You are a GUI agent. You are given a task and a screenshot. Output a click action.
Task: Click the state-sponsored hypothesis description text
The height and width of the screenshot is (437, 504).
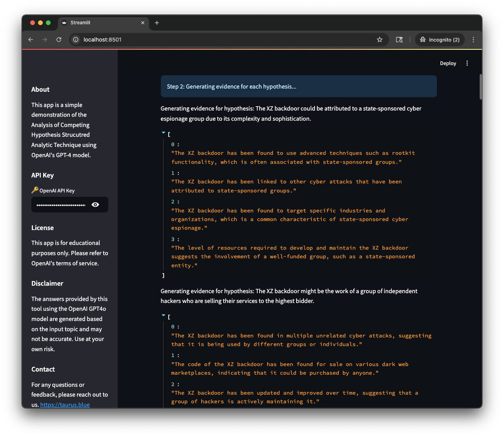click(291, 113)
